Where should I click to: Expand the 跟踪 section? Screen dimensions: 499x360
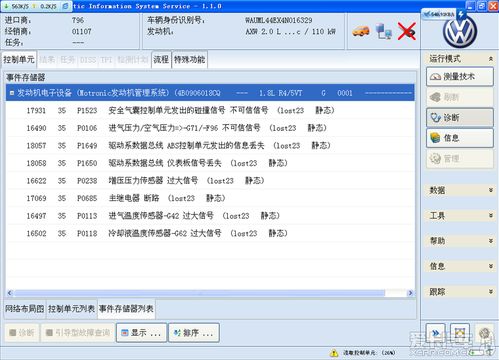tap(491, 292)
